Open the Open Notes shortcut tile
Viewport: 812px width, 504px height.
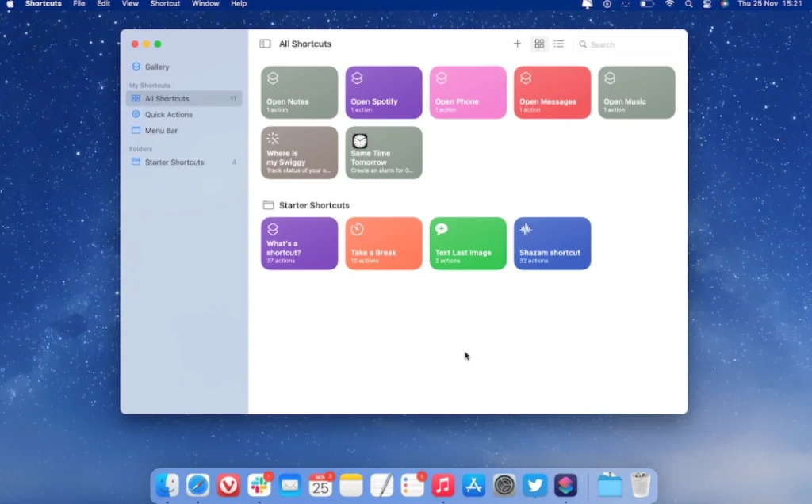pyautogui.click(x=299, y=93)
